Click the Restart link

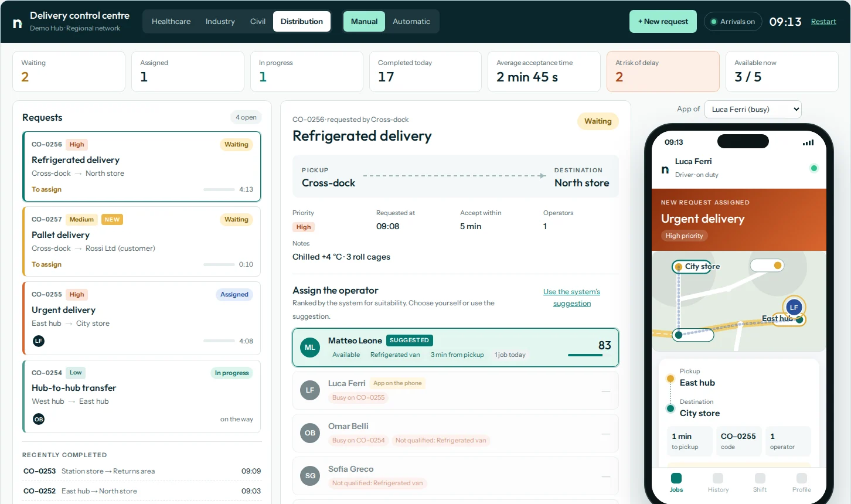pyautogui.click(x=823, y=22)
